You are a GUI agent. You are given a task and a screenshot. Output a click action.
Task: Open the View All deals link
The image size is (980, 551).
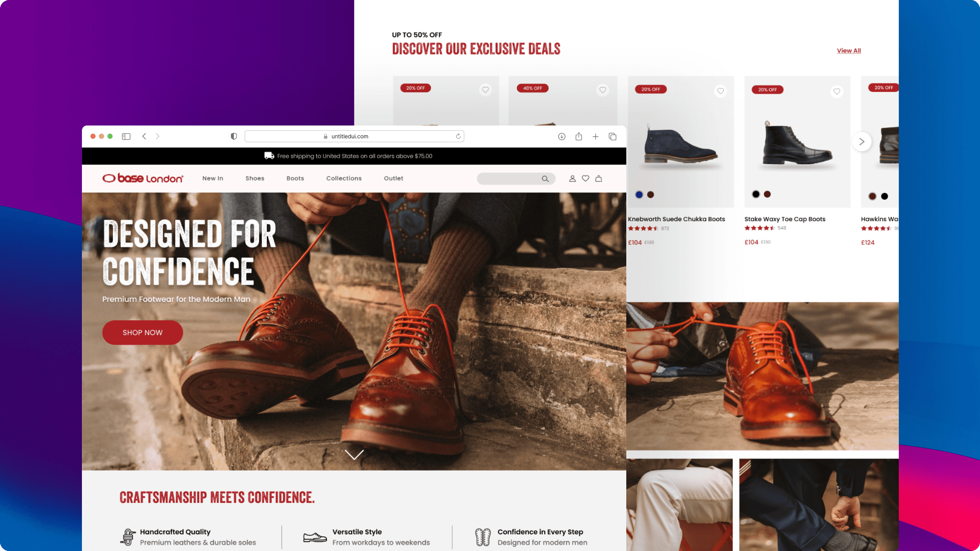pyautogui.click(x=849, y=51)
